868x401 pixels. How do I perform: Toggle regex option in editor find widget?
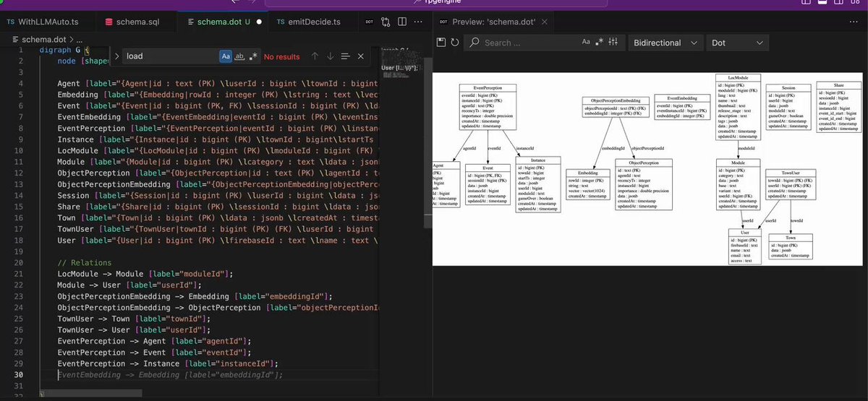point(253,56)
